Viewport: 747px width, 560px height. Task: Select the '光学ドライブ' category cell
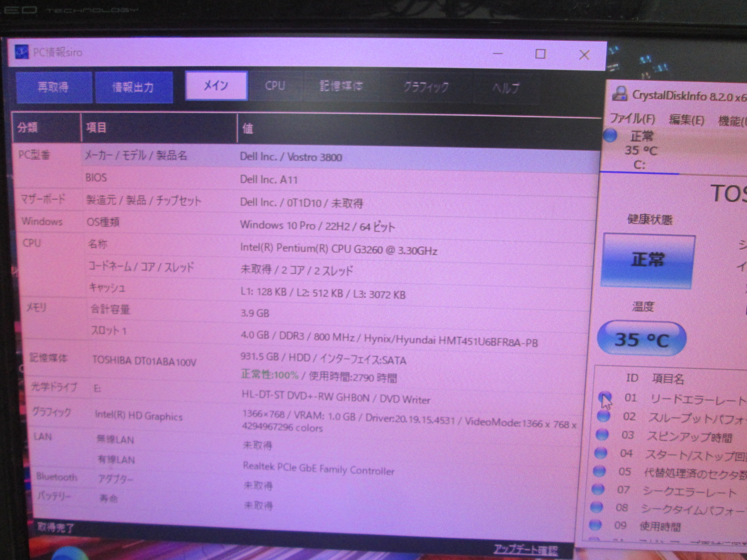[x=54, y=386]
